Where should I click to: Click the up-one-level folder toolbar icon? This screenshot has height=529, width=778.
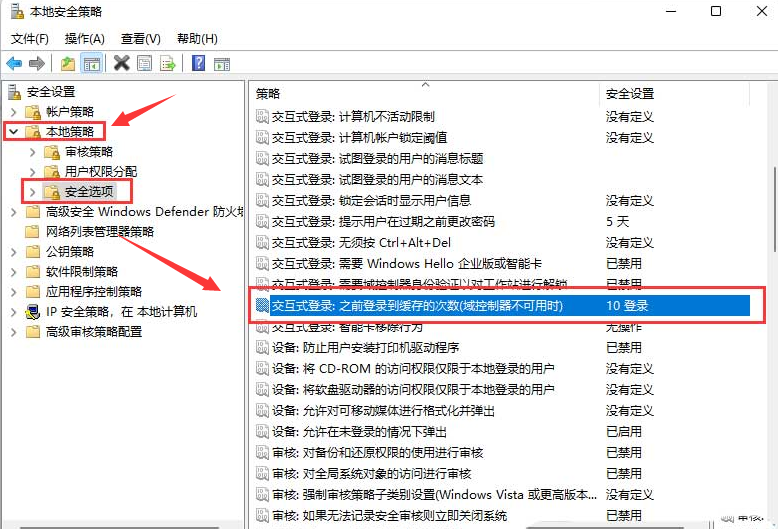pyautogui.click(x=67, y=64)
